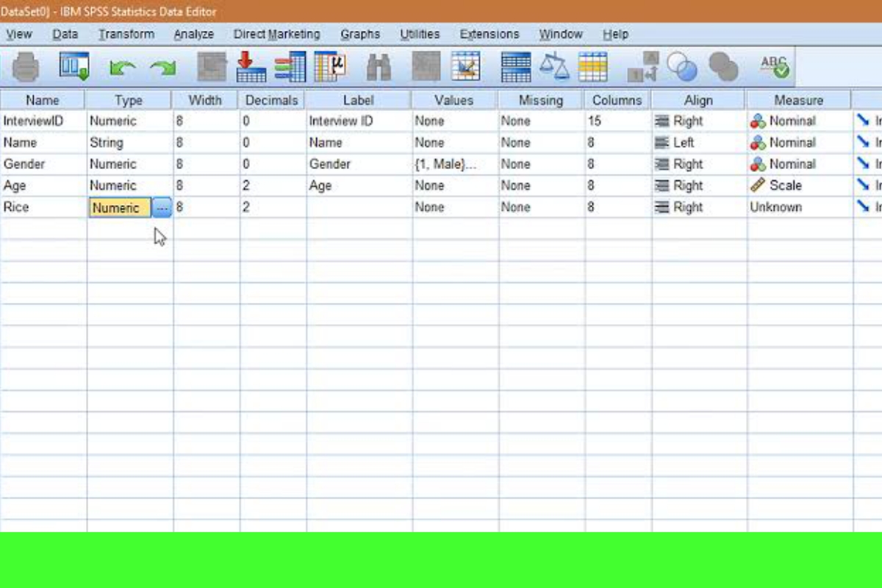The image size is (882, 588).
Task: Open the Measure cell for Age (Scale)
Action: [x=797, y=186]
